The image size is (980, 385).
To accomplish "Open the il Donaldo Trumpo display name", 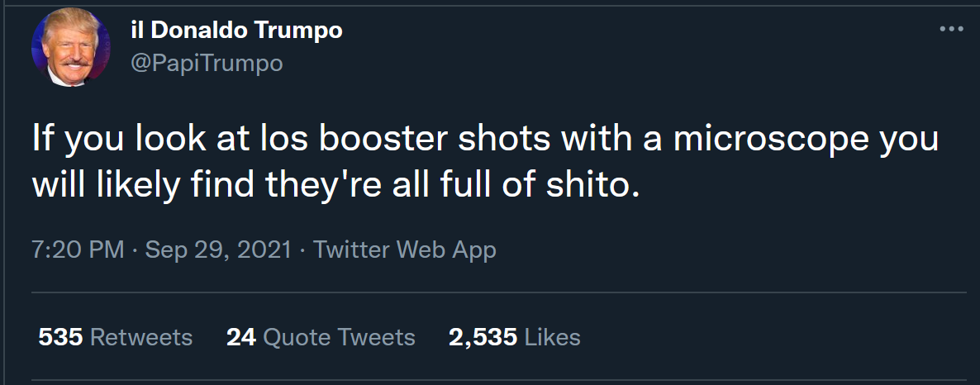I will pos(236,31).
